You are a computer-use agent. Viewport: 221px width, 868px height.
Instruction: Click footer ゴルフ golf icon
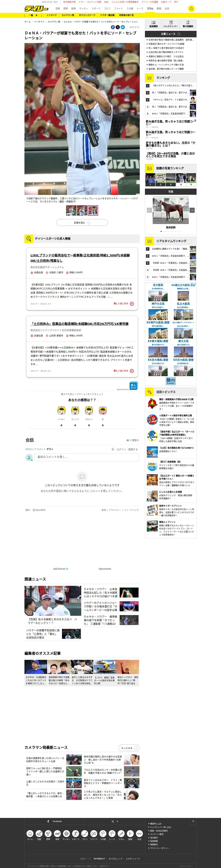(x=85, y=833)
